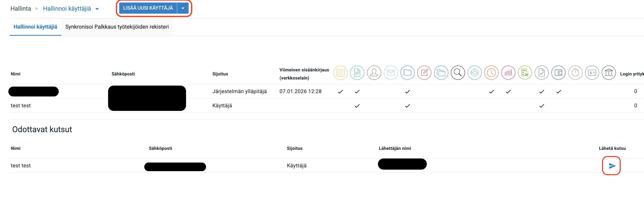The height and width of the screenshot is (199, 644).
Task: Click the pink bar chart module icon
Action: coord(508,73)
